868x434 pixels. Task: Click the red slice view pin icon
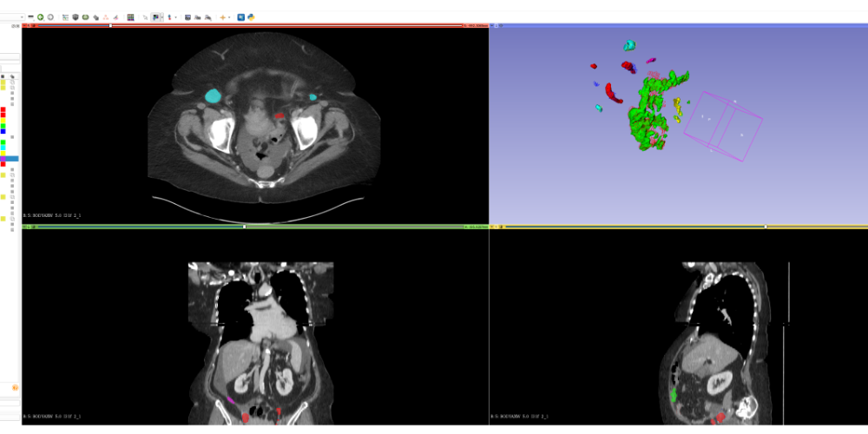[x=24, y=25]
